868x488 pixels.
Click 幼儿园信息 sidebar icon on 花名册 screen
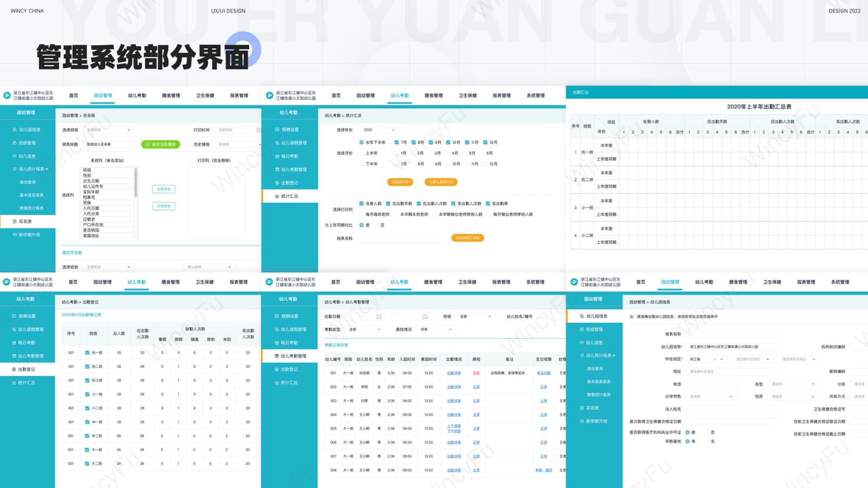[15, 130]
